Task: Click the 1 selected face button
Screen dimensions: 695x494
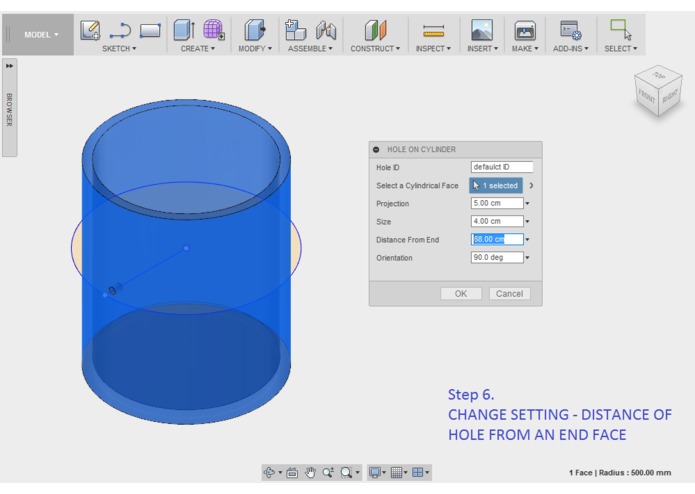Action: pyautogui.click(x=496, y=186)
